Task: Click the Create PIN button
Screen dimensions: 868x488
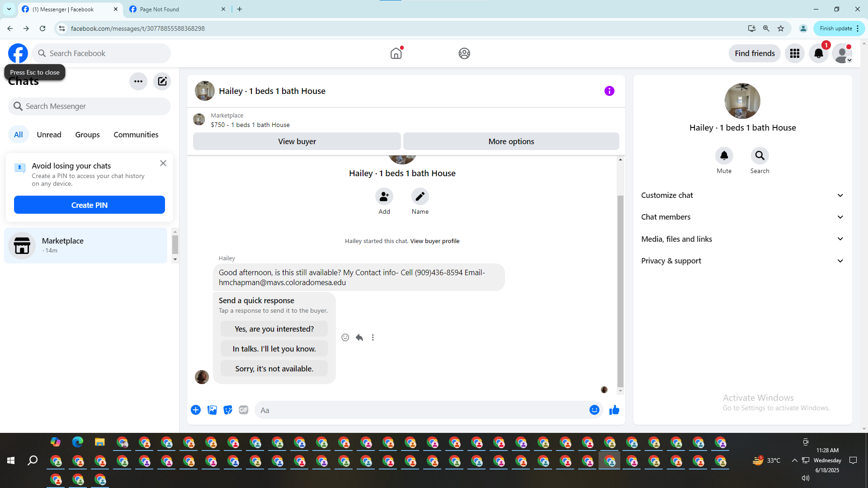Action: (x=89, y=205)
